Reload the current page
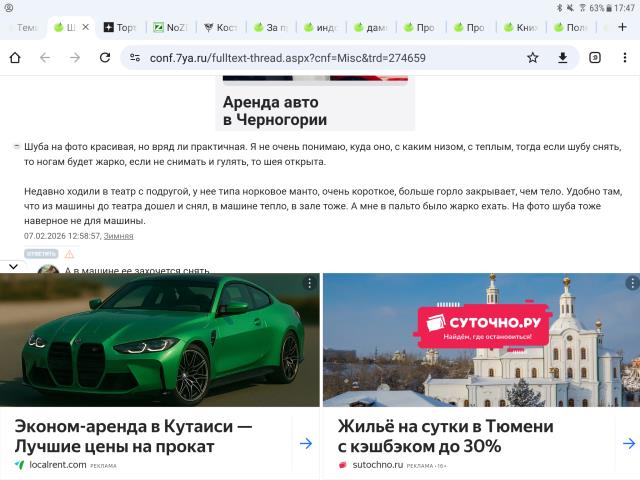640x480 pixels. point(105,58)
